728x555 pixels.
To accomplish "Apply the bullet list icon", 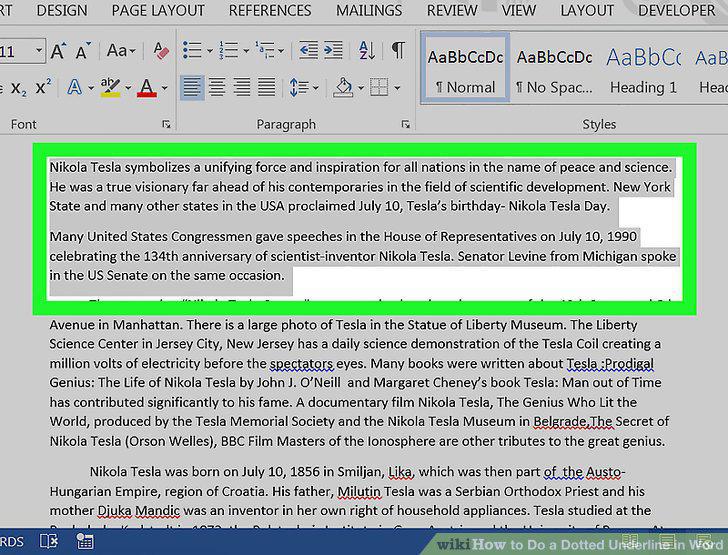I will pos(192,50).
